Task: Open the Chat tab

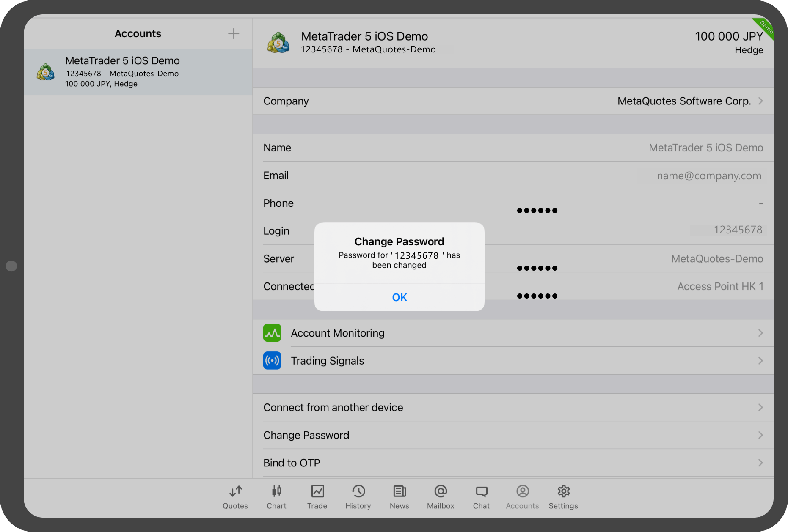Action: [x=481, y=497]
